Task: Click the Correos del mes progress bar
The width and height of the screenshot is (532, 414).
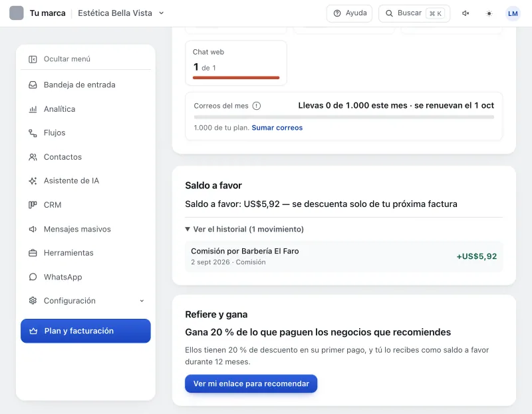Action: click(x=344, y=117)
